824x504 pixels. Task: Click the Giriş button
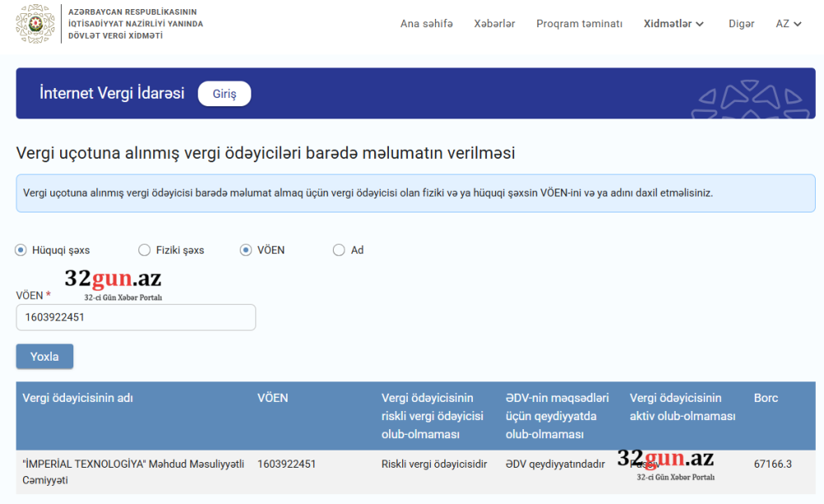[x=223, y=93]
